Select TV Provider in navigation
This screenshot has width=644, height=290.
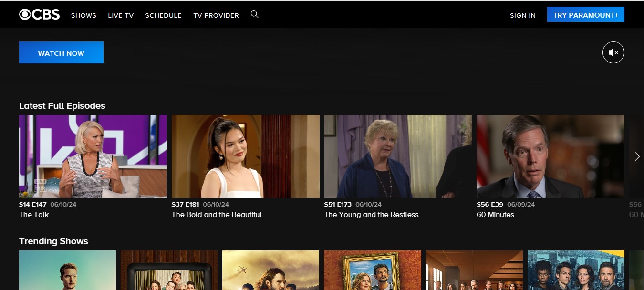[x=216, y=15]
